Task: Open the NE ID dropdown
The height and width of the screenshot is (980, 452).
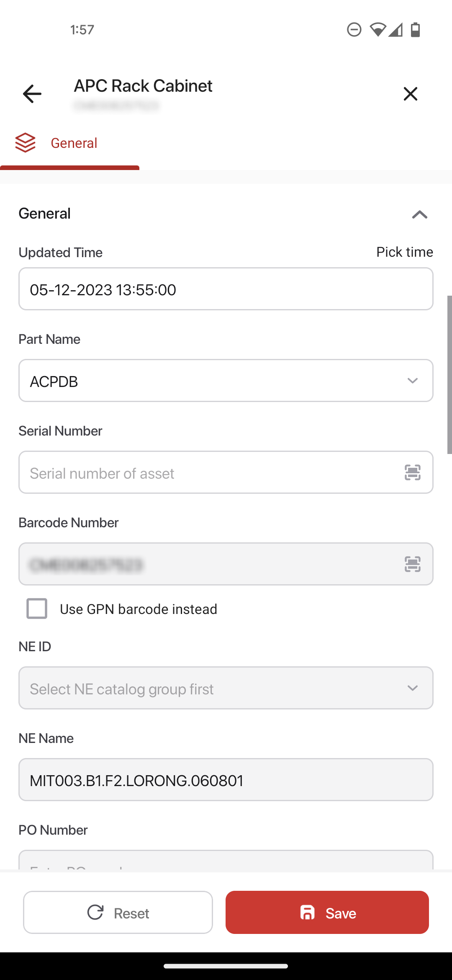Action: (x=226, y=688)
